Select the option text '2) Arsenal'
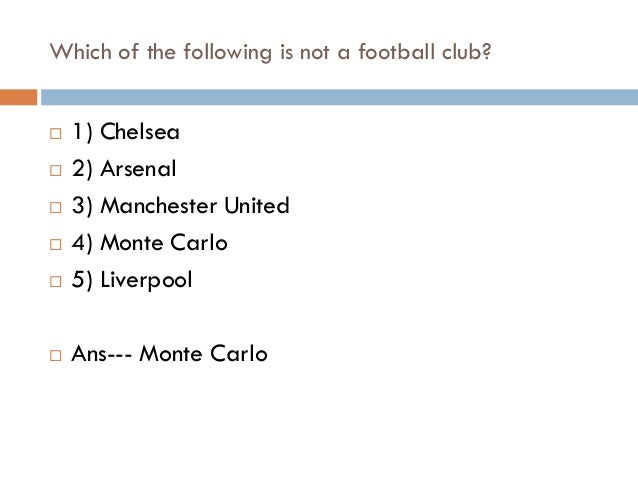The height and width of the screenshot is (479, 638). (124, 168)
